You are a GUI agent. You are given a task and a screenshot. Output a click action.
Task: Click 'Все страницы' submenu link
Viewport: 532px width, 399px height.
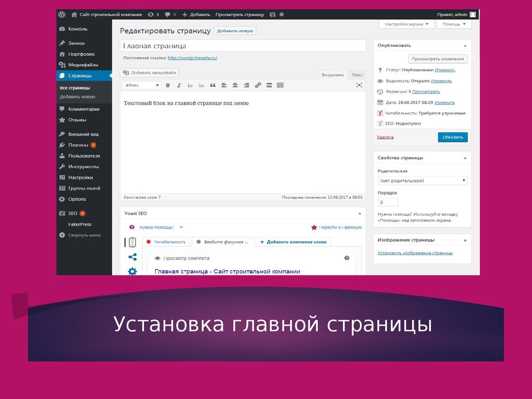[x=75, y=88]
